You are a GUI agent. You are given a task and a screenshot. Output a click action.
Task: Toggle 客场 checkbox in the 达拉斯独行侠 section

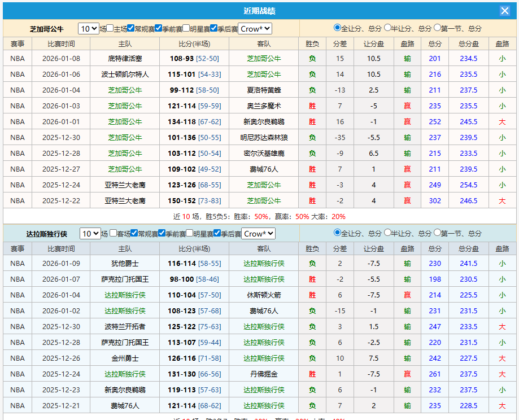112,233
